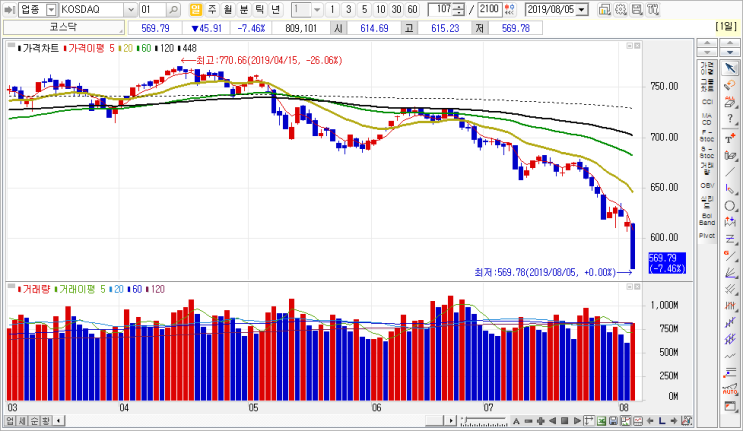Click the undo drawing tool icon
Viewport: 743px width, 431px height.
click(730, 85)
